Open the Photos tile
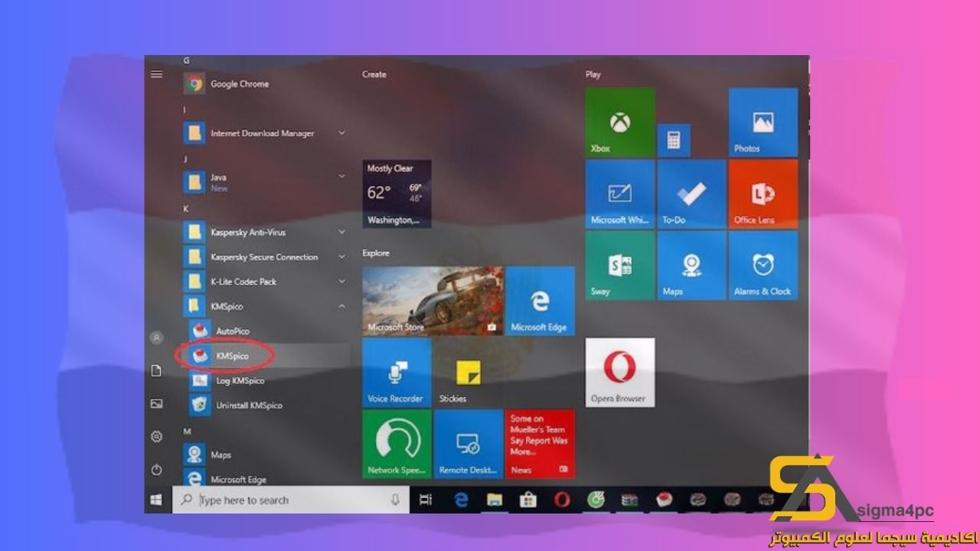This screenshot has width=980, height=551. (x=763, y=122)
